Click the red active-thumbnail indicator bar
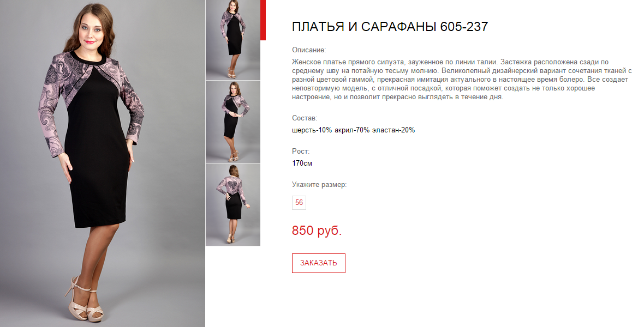Viewport: 644px width, 327px height. click(x=263, y=20)
